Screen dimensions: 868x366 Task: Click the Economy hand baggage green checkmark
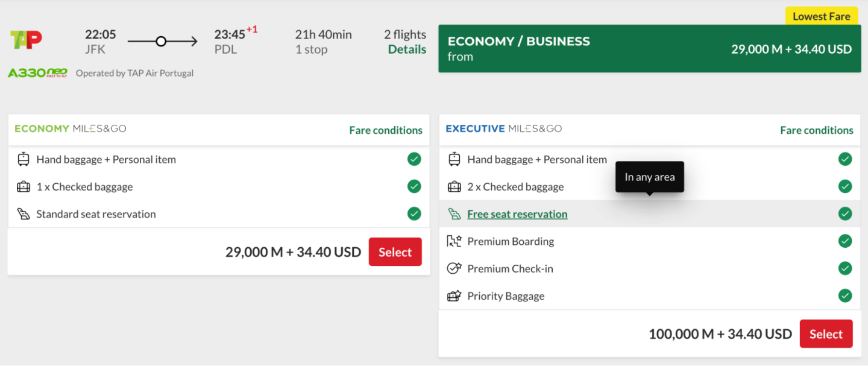[414, 159]
